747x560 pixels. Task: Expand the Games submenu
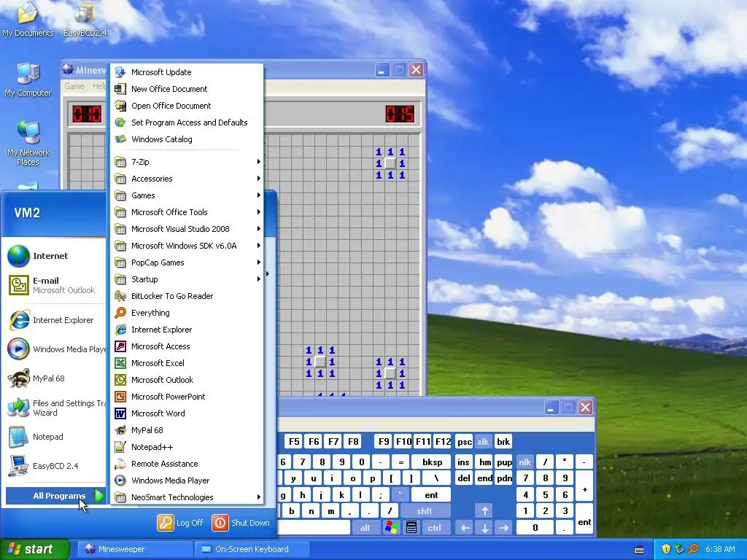188,195
